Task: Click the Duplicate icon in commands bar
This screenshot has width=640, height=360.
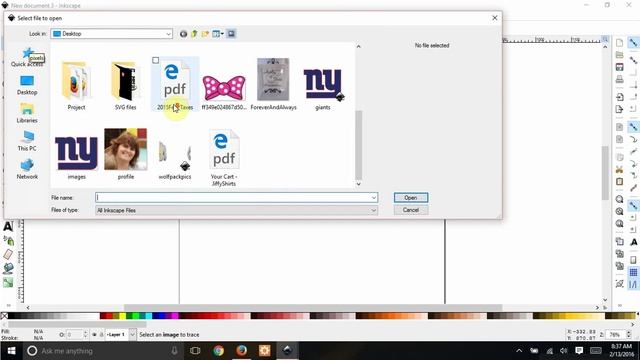Action: click(620, 241)
